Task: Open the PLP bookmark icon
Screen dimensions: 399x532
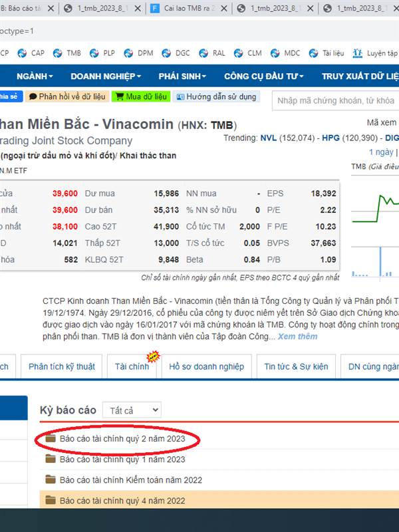Action: click(94, 53)
